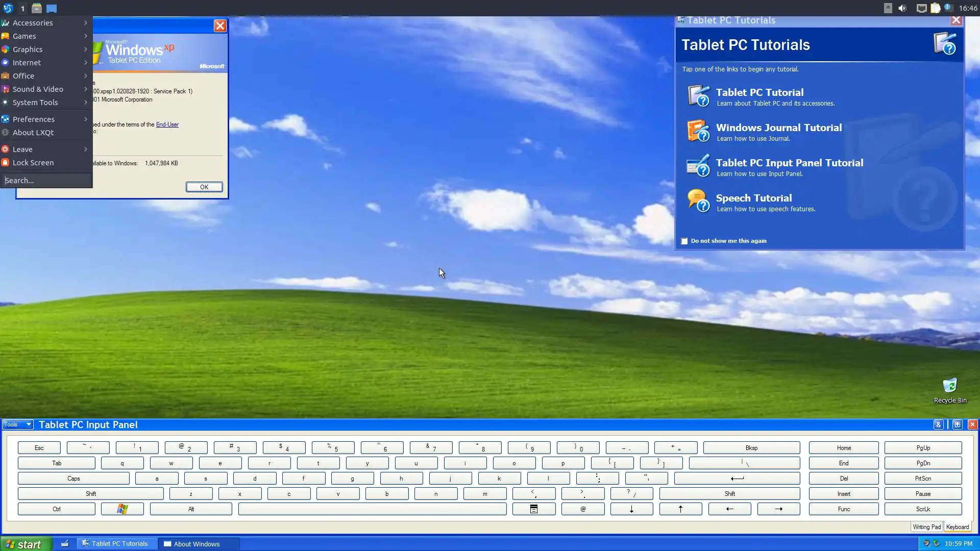Toggle the Caps key on Input Panel
Viewport: 980px width, 551px height.
[73, 479]
